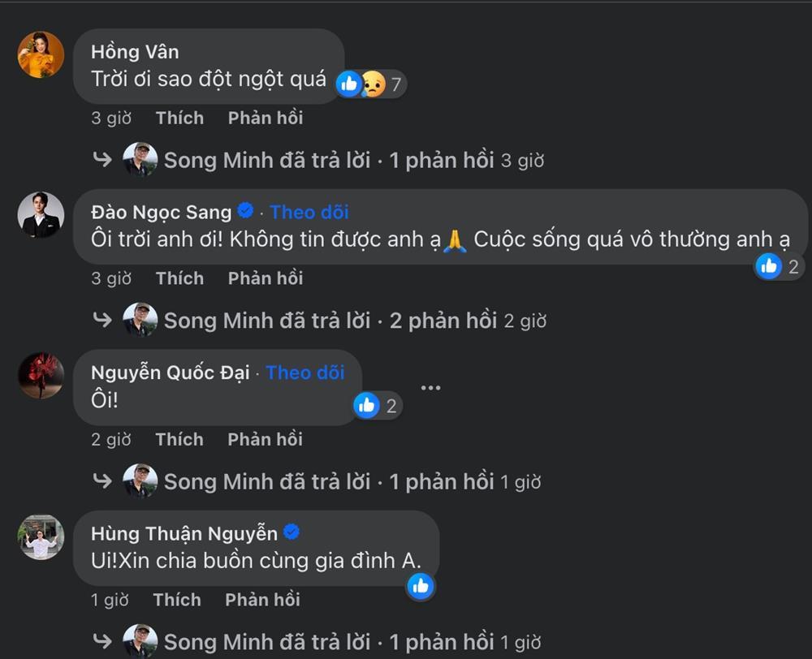This screenshot has height=659, width=812.
Task: Click the reaction count 7 on Hồng Vân's comment
Action: click(395, 84)
